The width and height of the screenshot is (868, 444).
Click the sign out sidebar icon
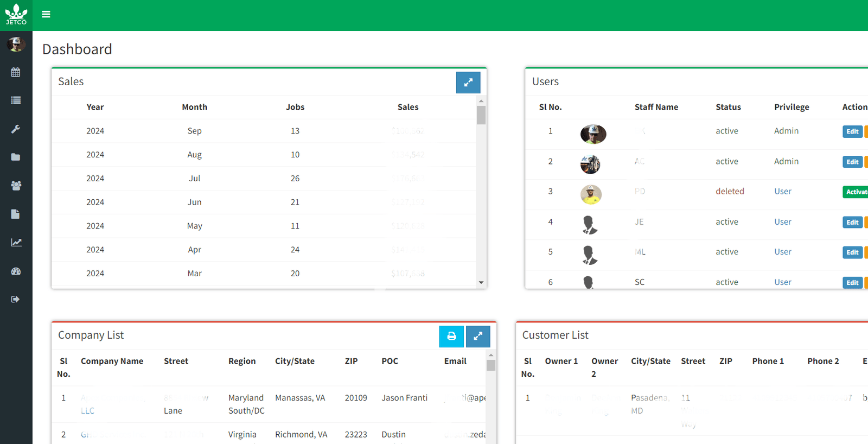(16, 299)
